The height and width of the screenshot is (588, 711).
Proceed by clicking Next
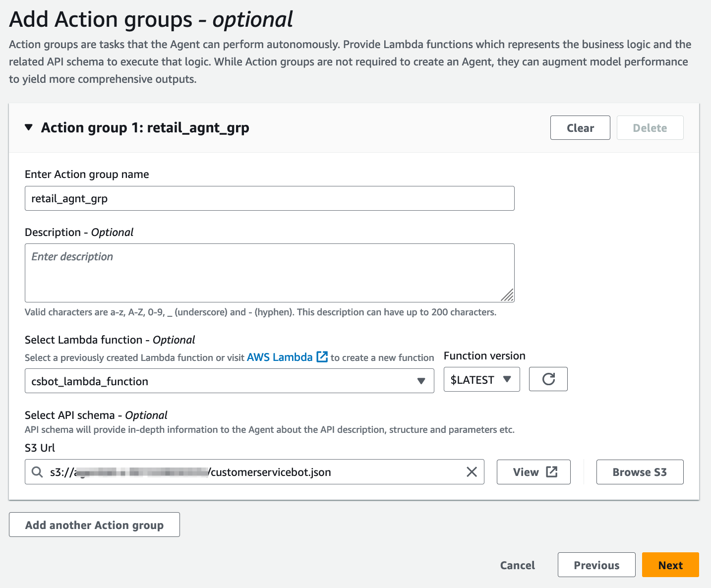click(x=670, y=565)
